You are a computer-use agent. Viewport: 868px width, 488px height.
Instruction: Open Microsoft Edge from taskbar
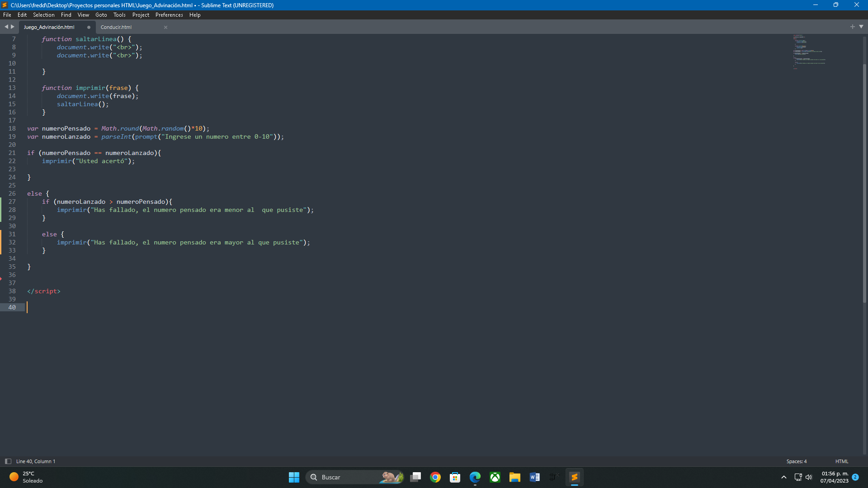(x=475, y=477)
